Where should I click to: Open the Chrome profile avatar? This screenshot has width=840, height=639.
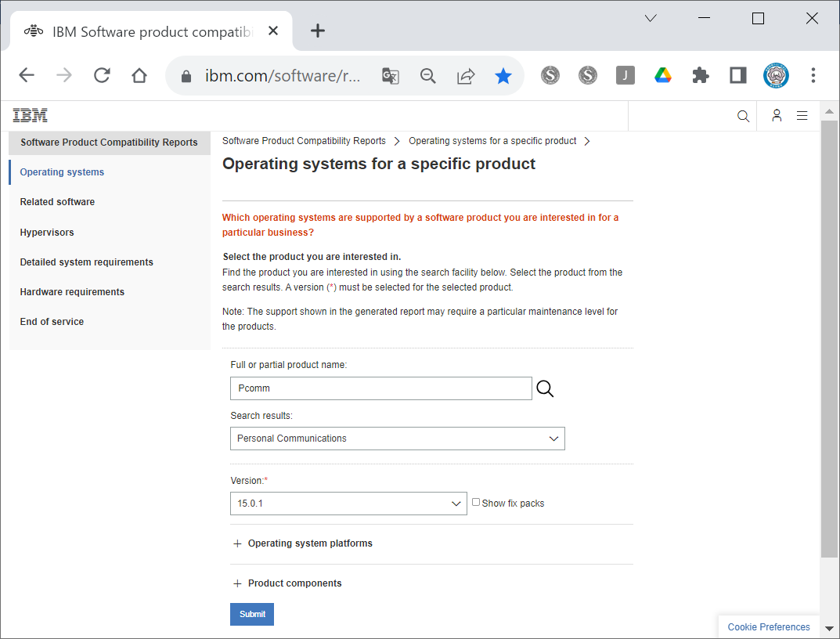pos(776,75)
